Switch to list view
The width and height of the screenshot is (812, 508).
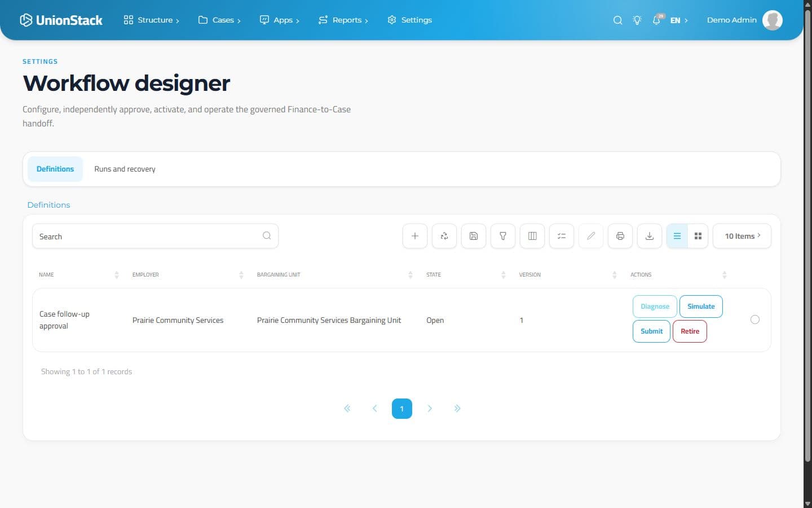pos(677,236)
